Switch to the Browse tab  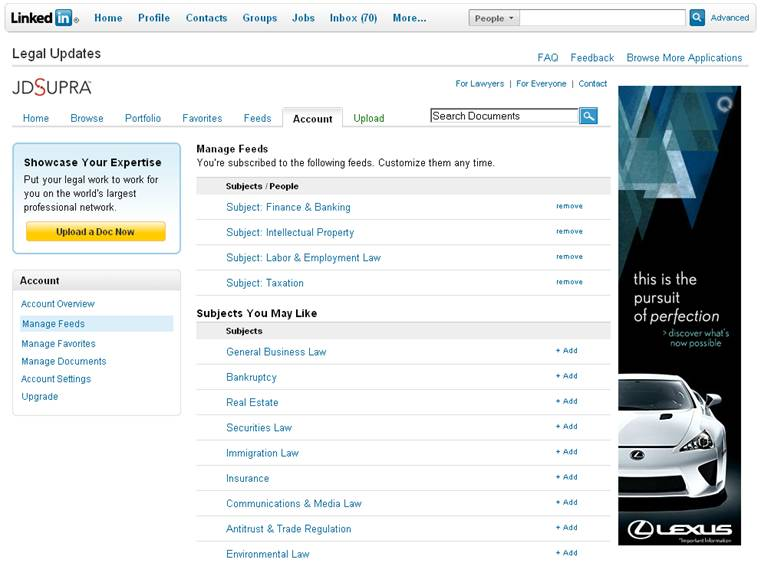point(87,118)
